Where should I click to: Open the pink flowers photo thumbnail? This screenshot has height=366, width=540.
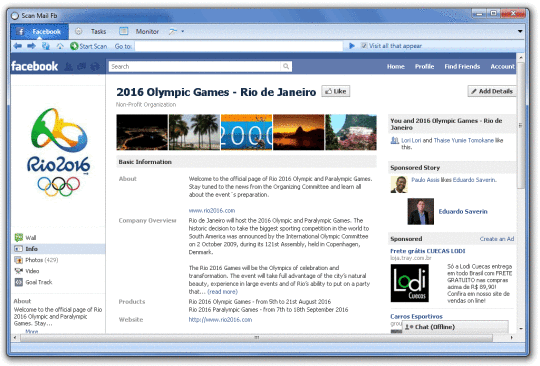351,132
